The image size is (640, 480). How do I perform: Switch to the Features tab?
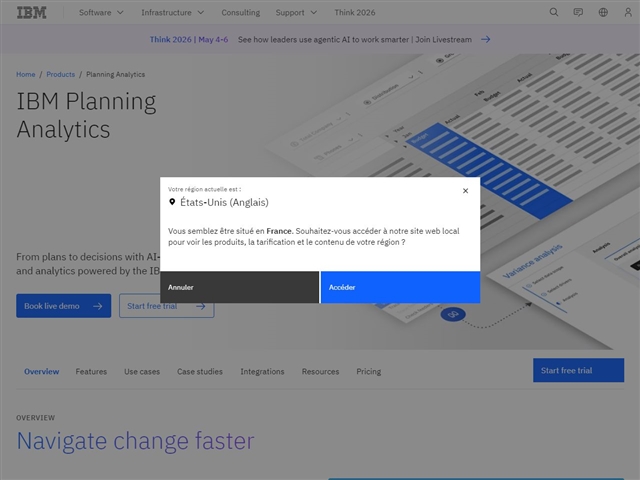pos(91,371)
